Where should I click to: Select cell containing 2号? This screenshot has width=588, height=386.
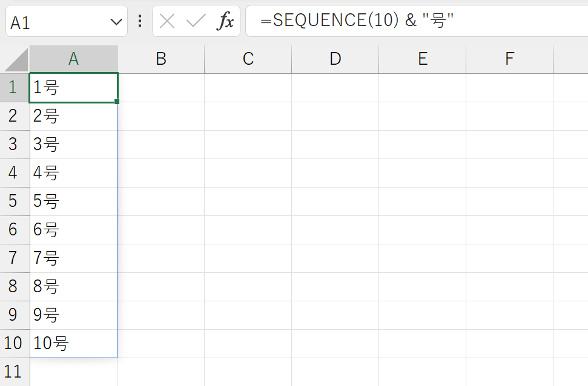pyautogui.click(x=73, y=116)
